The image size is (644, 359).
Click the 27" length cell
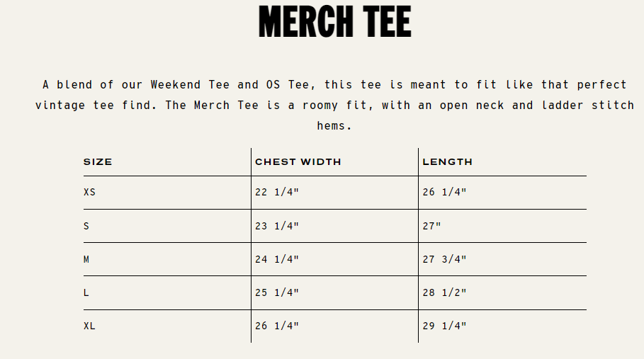click(431, 226)
